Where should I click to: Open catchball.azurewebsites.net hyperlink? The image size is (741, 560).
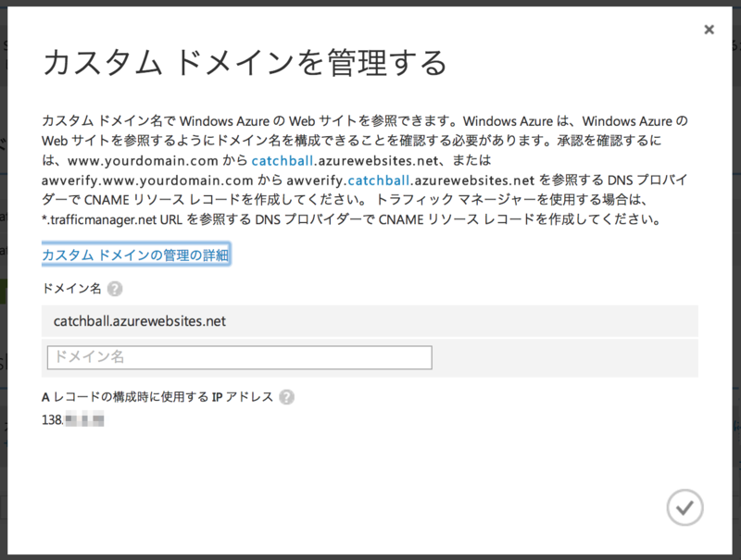tap(283, 159)
